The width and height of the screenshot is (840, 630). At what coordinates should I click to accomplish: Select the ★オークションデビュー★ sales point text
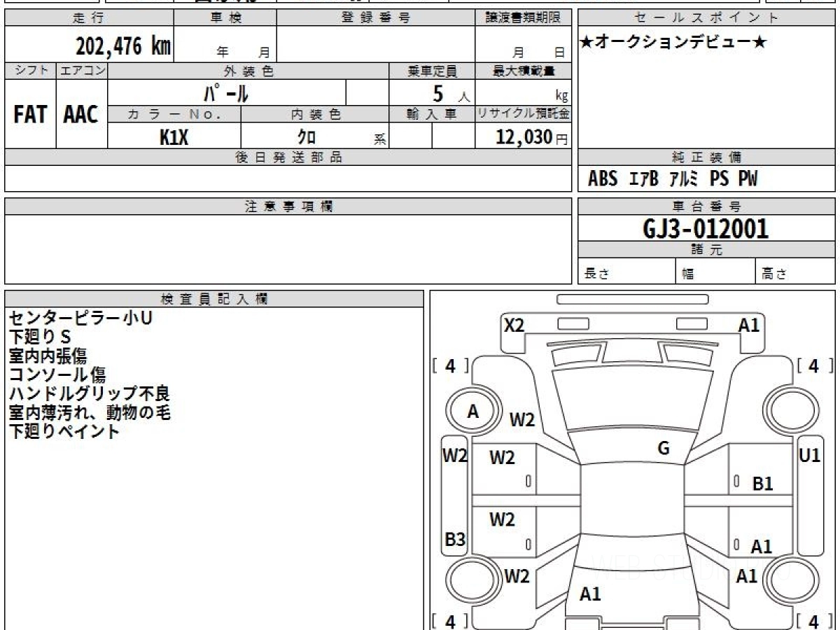[673, 43]
